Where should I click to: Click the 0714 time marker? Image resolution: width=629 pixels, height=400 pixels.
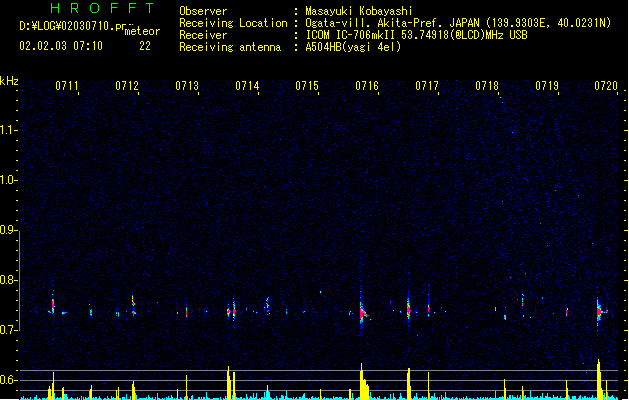[247, 86]
